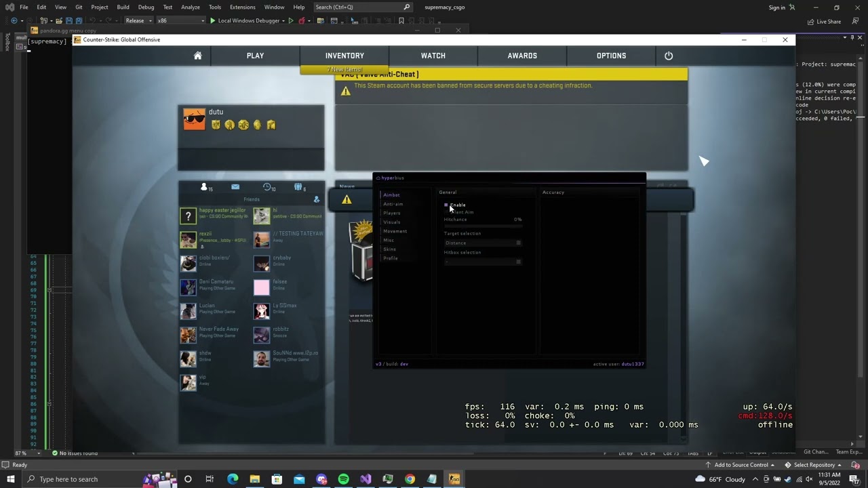Click the CS:GO power quit icon
The width and height of the screenshot is (868, 488).
(x=669, y=56)
